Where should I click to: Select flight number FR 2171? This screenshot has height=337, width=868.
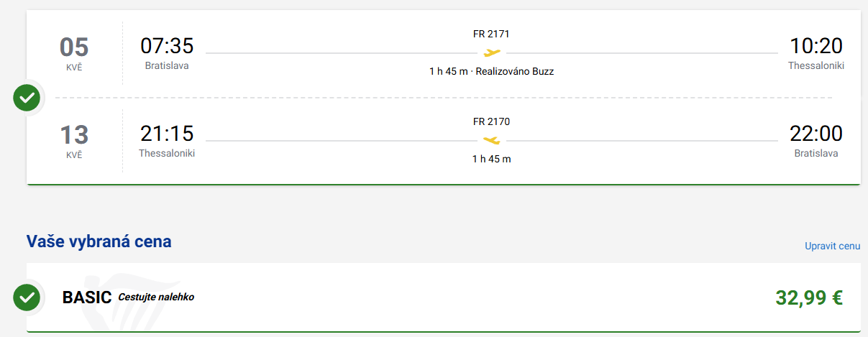[x=491, y=34]
